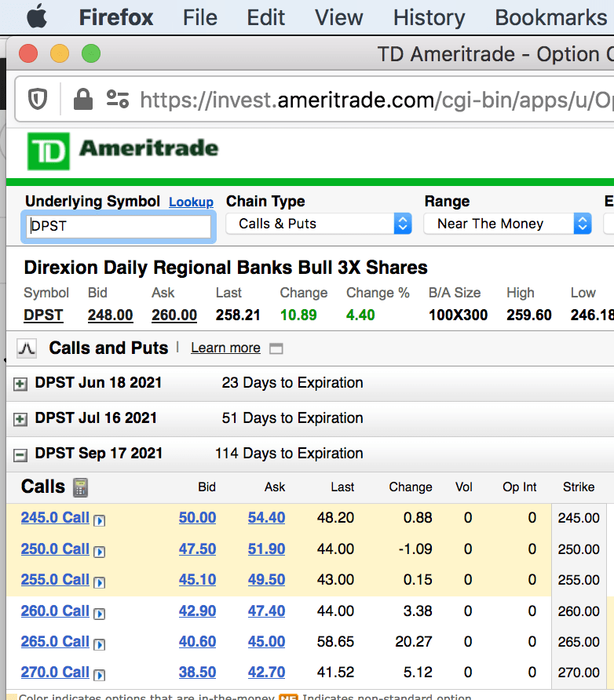Click the 248.00 bid quote link
The image size is (614, 700).
tap(110, 315)
